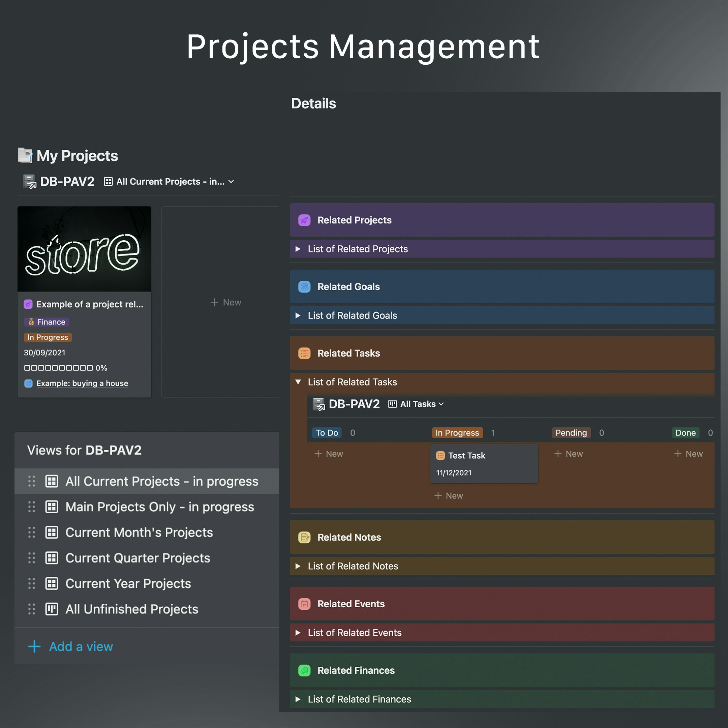Click the DB-PAV2 linked database icon
The height and width of the screenshot is (728, 728).
click(x=28, y=181)
